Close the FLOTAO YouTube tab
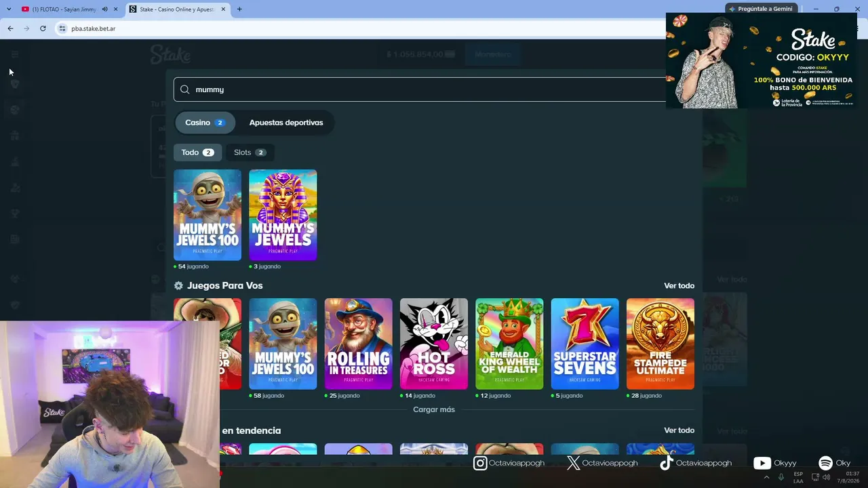The image size is (868, 488). pyautogui.click(x=116, y=9)
